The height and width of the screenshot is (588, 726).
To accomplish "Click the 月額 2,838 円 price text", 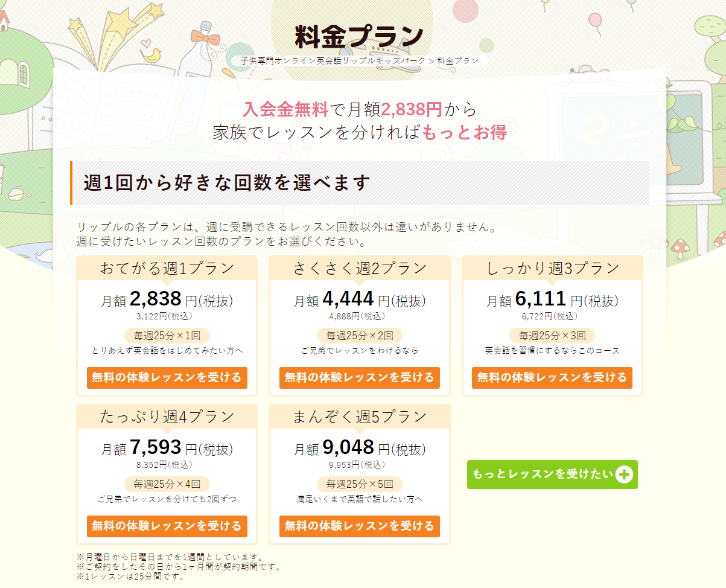I will (x=167, y=299).
